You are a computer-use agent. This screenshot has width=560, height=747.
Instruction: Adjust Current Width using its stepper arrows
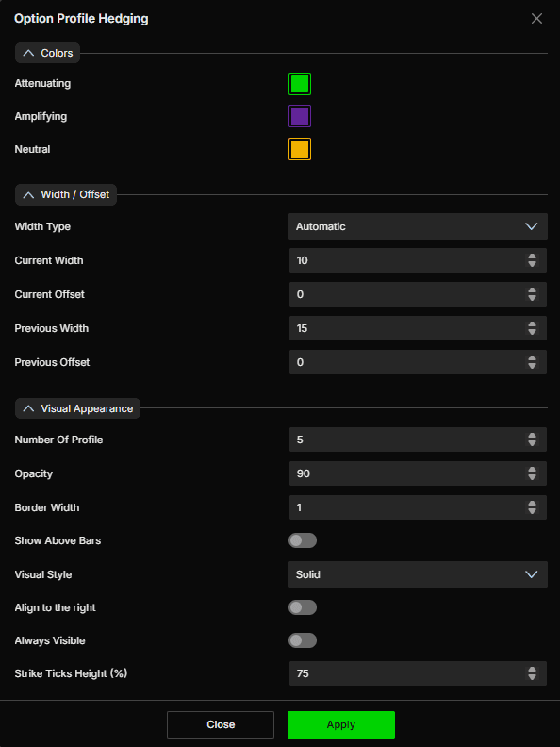[x=532, y=260]
